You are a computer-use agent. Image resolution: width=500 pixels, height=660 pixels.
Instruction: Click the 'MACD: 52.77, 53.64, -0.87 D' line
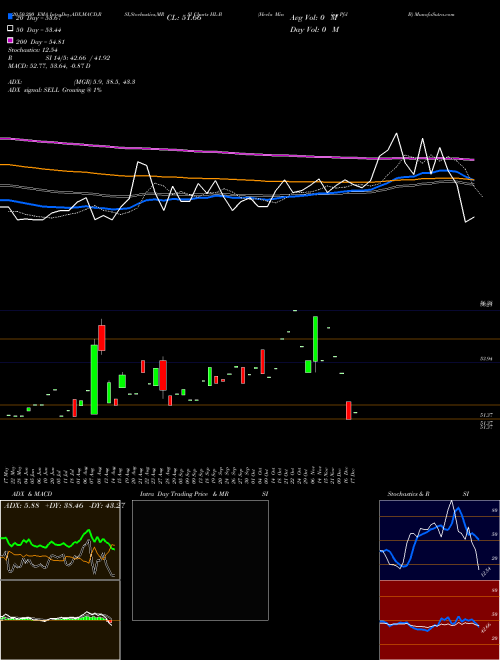pos(49,66)
